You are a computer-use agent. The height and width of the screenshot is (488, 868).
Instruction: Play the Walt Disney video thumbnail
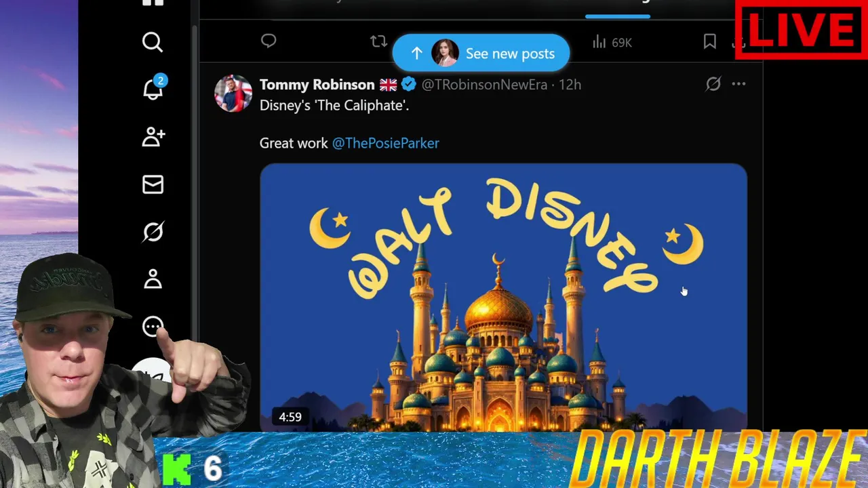click(x=503, y=297)
